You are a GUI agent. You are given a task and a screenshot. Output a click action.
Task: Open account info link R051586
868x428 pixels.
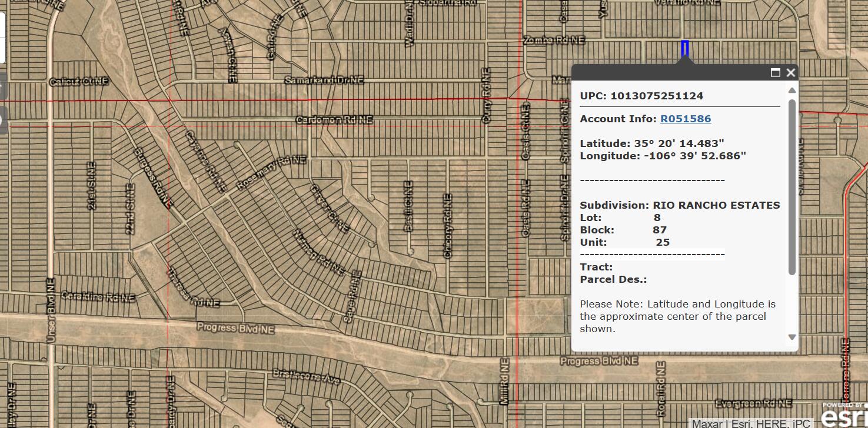click(x=686, y=119)
